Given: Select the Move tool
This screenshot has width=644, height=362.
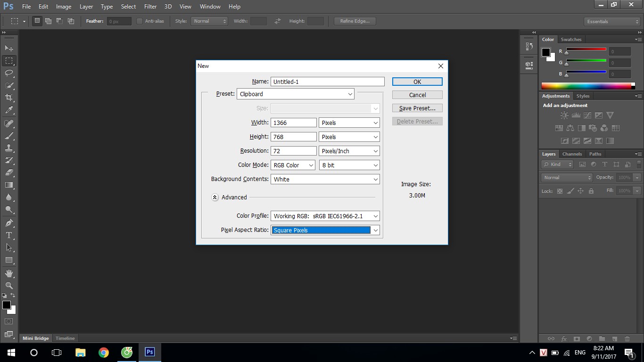Looking at the screenshot, I should [x=9, y=49].
